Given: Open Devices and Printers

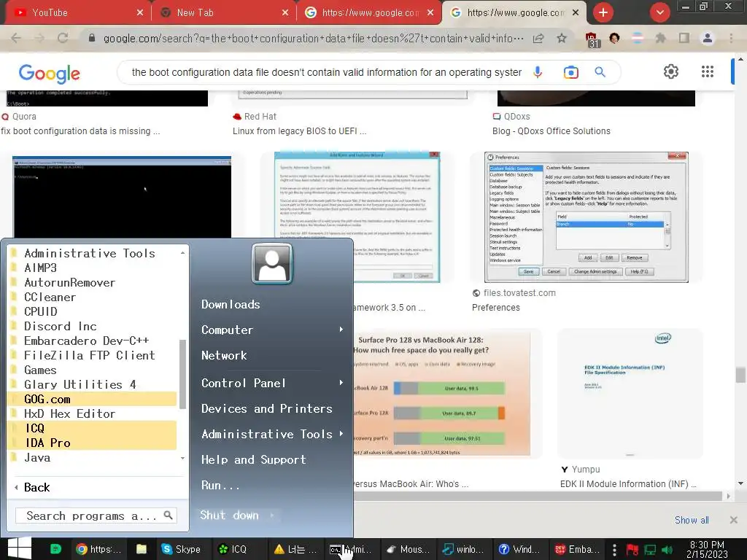Looking at the screenshot, I should coord(267,408).
